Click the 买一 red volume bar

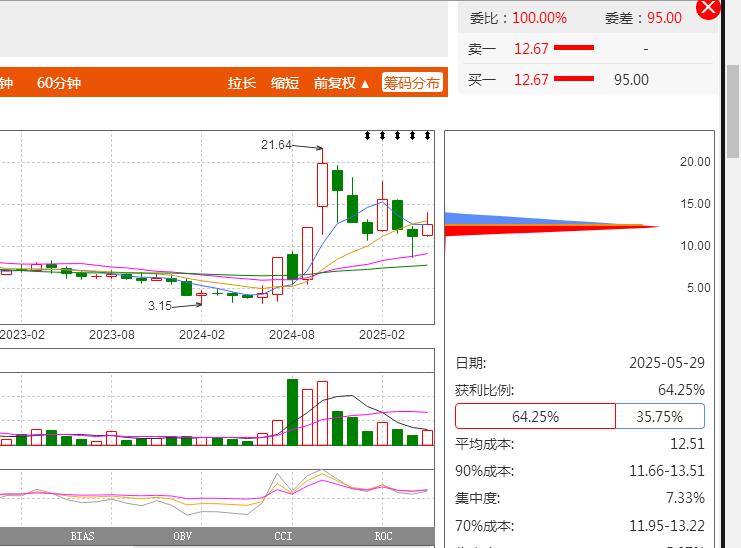point(574,78)
